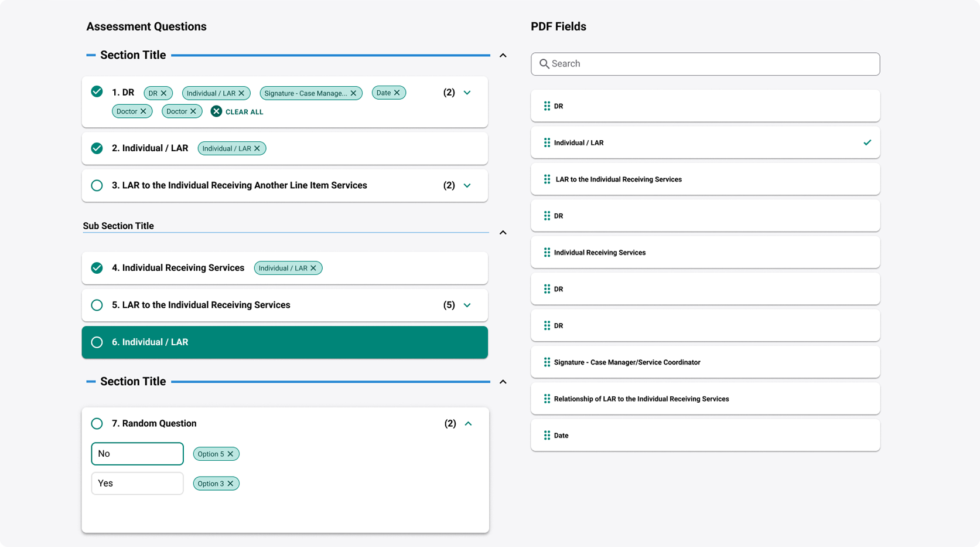Screen dimensions: 980x547
Task: Click the CLEAR ALL button
Action: pos(237,111)
